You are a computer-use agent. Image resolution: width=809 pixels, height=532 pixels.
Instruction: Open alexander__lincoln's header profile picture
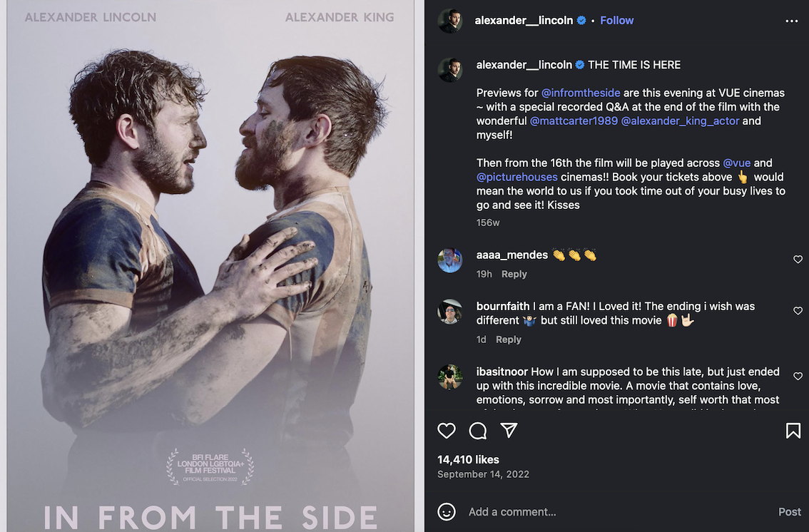(x=450, y=21)
